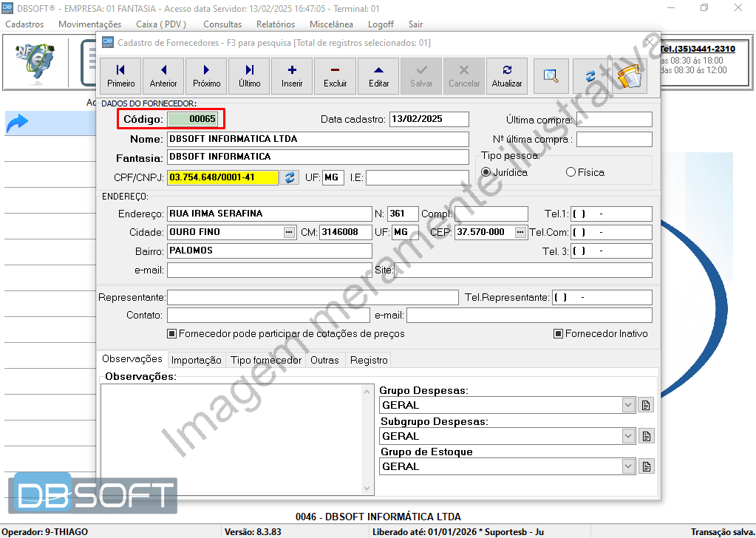Open Editar to modify supplier data
Screen dimensions: 756x538
click(x=378, y=75)
